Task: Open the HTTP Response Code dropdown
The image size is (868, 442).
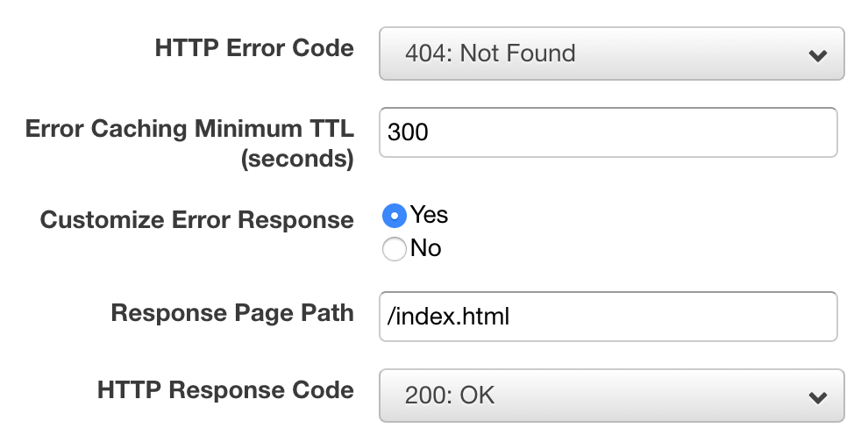Action: (x=612, y=396)
